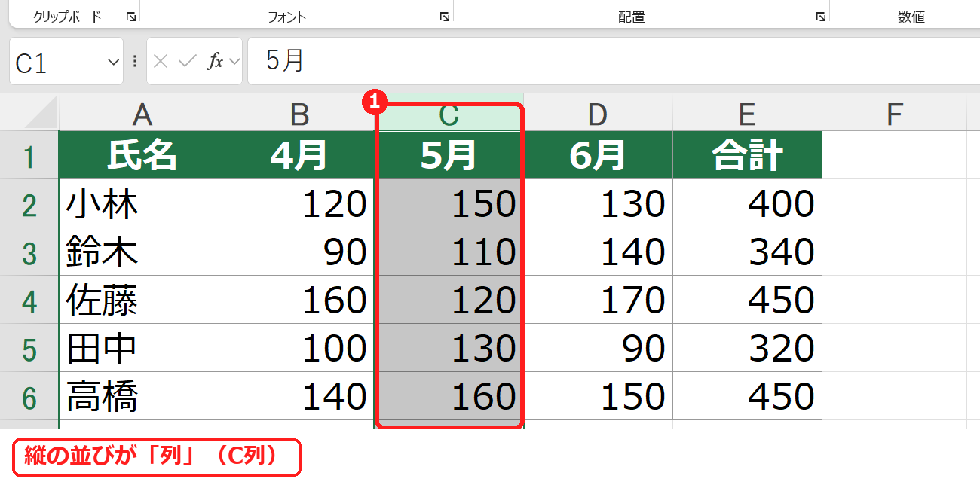Viewport: 980px width, 482px height.
Task: Open the クリップボード dialog launcher
Action: 131,17
